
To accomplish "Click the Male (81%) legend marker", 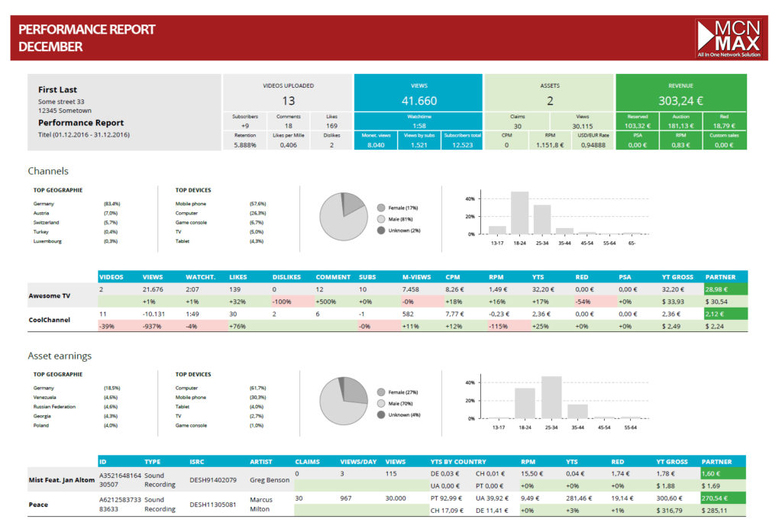I will pyautogui.click(x=380, y=218).
